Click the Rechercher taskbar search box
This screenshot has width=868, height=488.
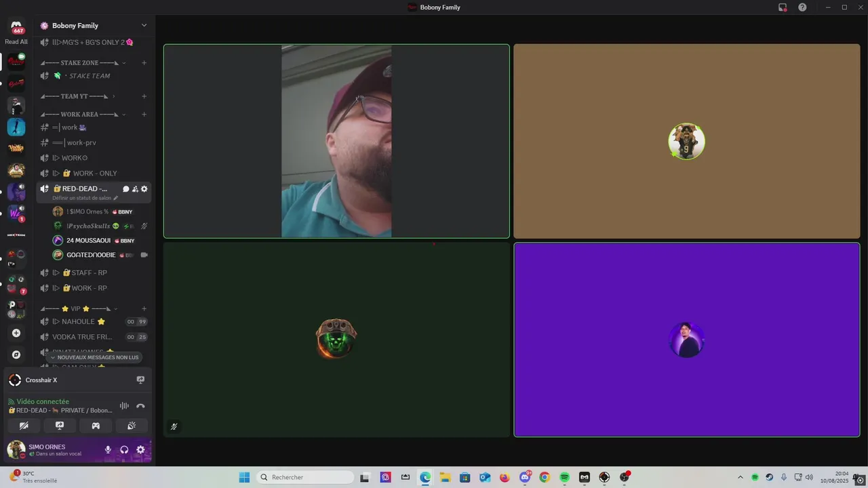[305, 477]
